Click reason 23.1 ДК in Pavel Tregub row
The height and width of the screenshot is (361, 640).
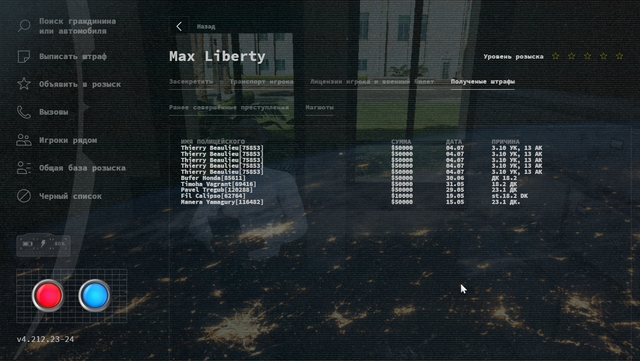coord(504,190)
